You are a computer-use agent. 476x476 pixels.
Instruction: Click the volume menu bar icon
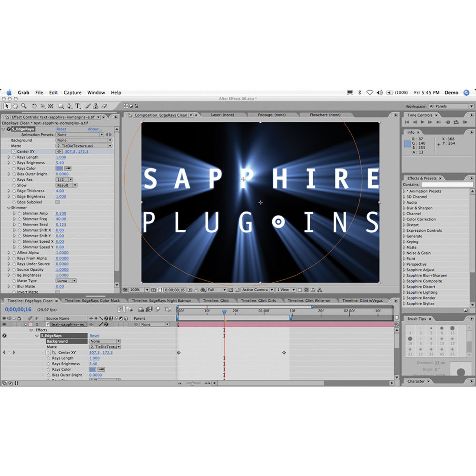[379, 93]
